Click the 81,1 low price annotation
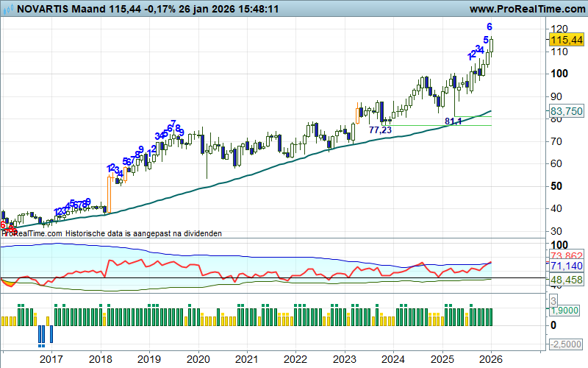Viewport: 588px width, 368px height. tap(453, 121)
